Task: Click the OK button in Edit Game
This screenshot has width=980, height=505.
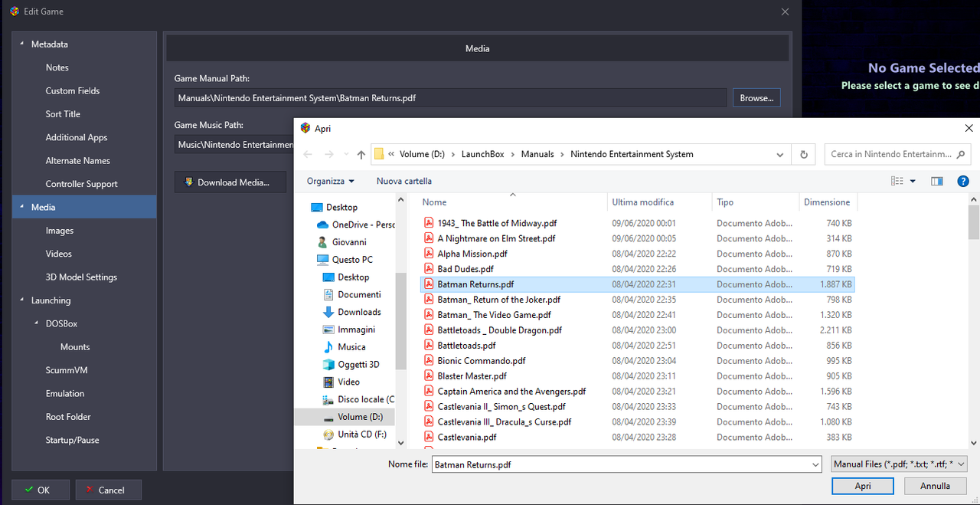Action: [41, 490]
